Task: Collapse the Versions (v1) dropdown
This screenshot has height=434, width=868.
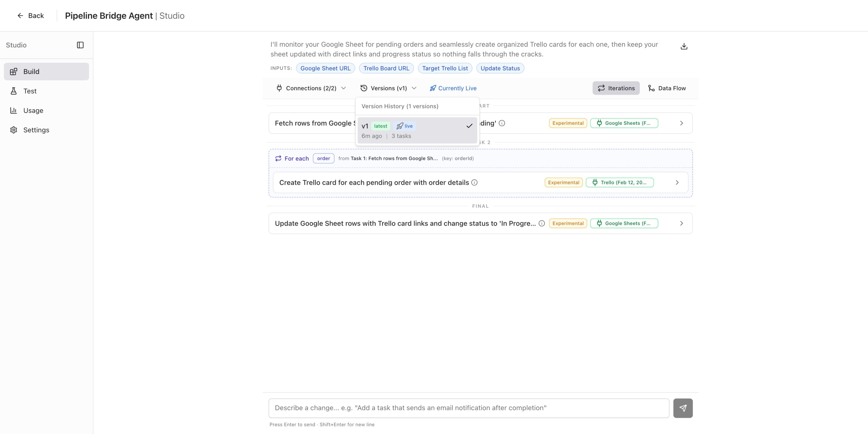Action: click(x=388, y=88)
